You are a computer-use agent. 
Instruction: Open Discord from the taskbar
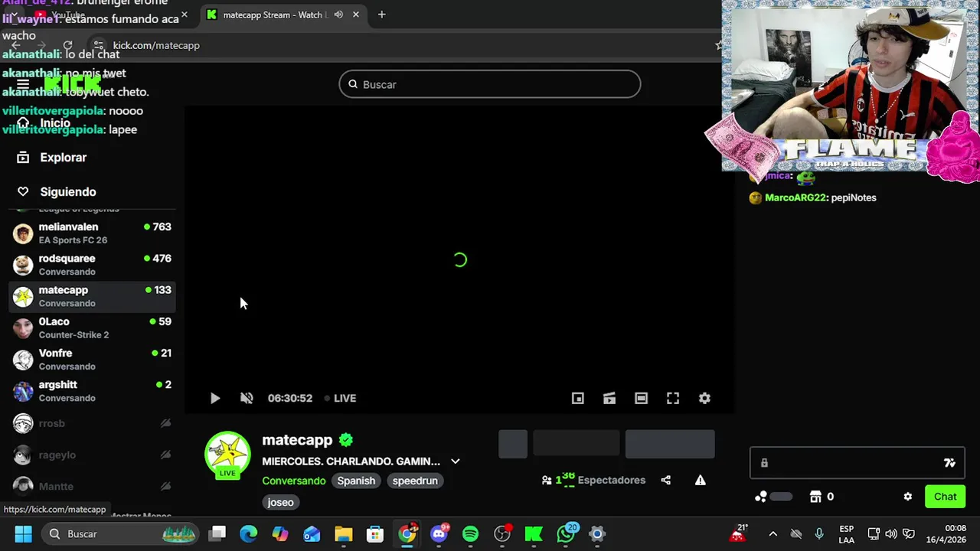point(439,533)
